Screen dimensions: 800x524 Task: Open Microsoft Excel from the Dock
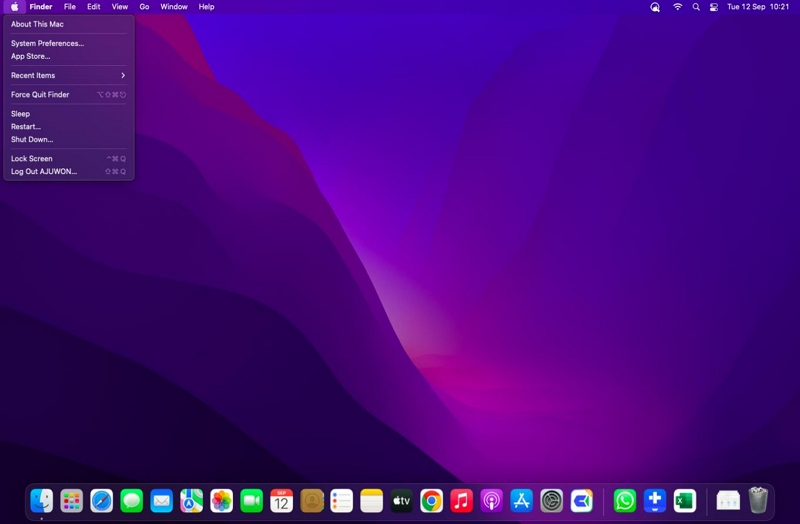coord(685,501)
